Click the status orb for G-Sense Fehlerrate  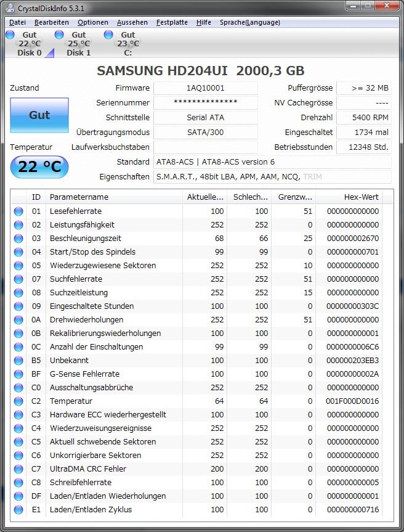coord(18,374)
